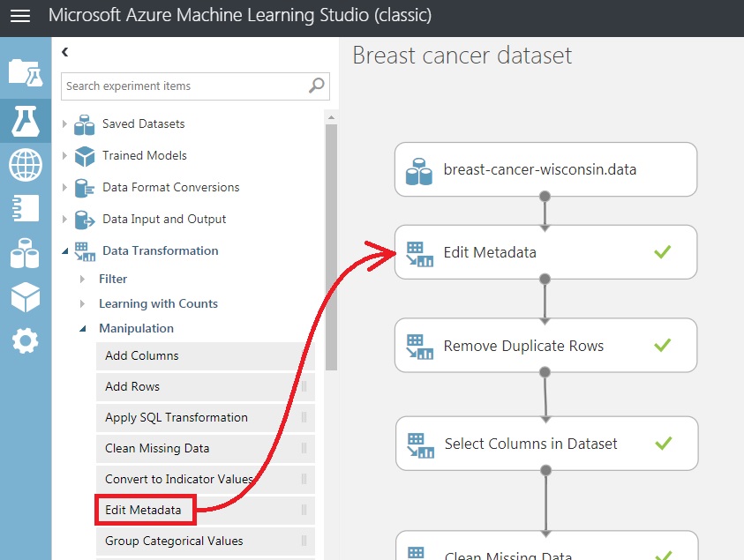Click the drag handle on Clean Missing Data module
This screenshot has width=744, height=560.
tap(304, 448)
